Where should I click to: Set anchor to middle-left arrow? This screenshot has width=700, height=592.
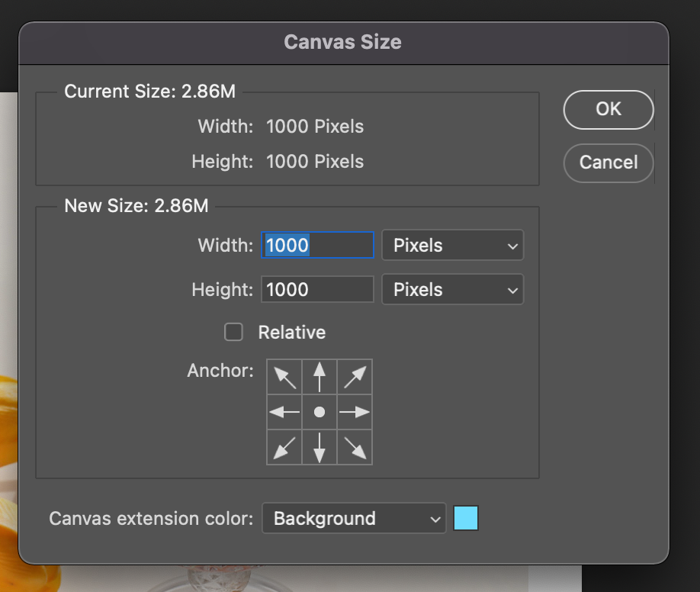284,412
